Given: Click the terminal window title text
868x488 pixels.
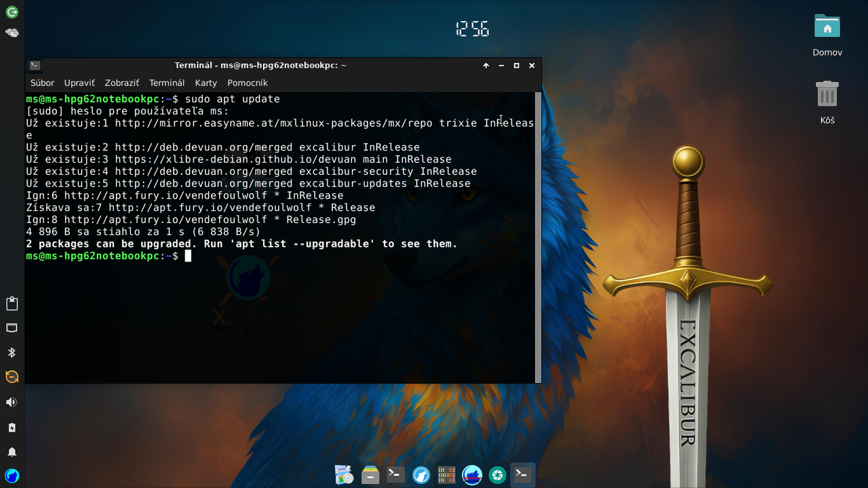Looking at the screenshot, I should pos(261,66).
